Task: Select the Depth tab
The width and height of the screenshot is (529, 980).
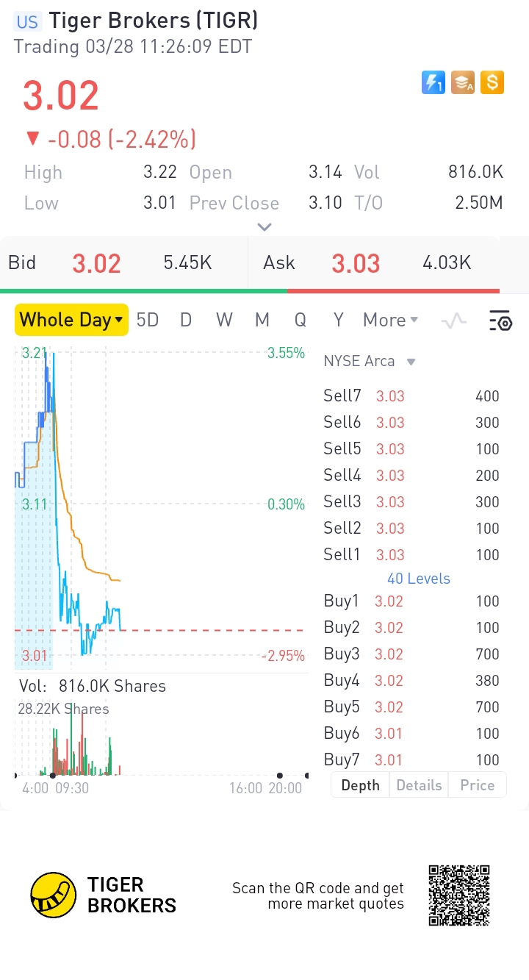Action: [x=360, y=785]
